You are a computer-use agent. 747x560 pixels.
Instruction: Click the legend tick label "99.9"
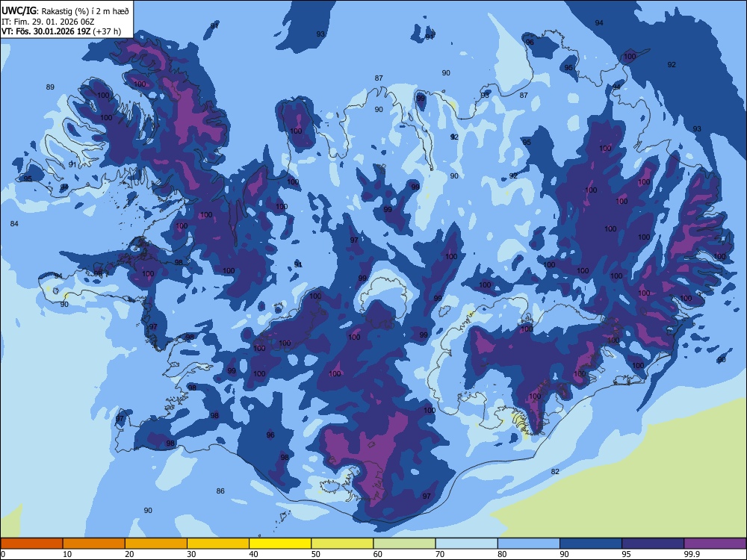pos(692,554)
